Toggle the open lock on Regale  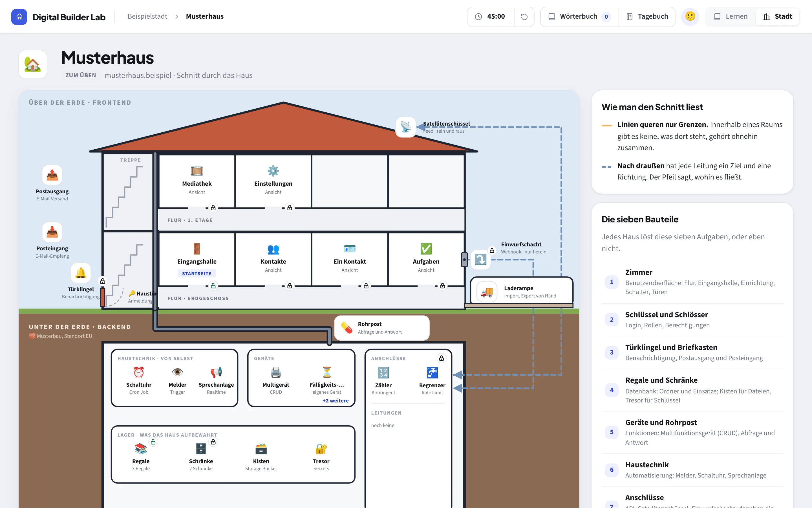coord(153,441)
